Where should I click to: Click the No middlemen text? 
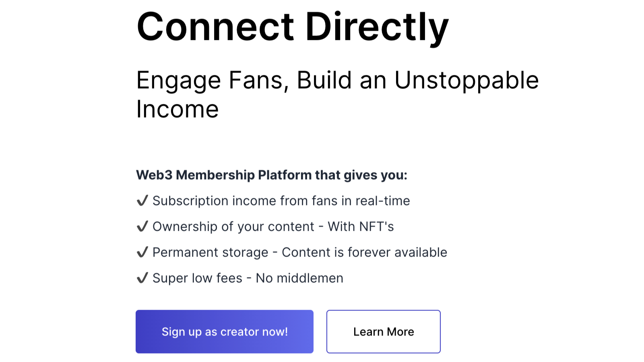pyautogui.click(x=299, y=278)
